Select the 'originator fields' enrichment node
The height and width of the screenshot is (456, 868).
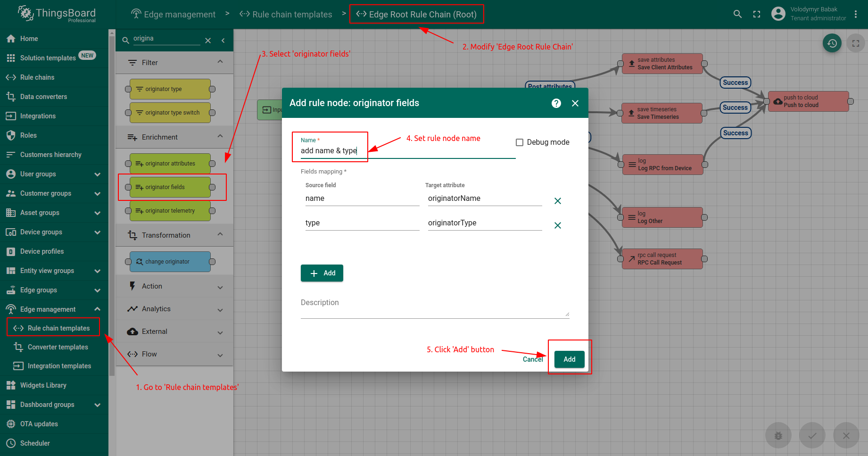[x=170, y=187]
